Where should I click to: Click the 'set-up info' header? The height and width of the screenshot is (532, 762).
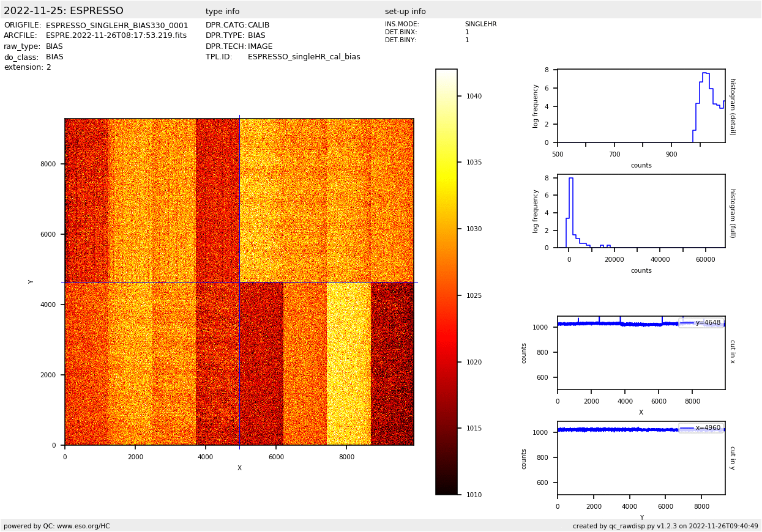coord(405,12)
